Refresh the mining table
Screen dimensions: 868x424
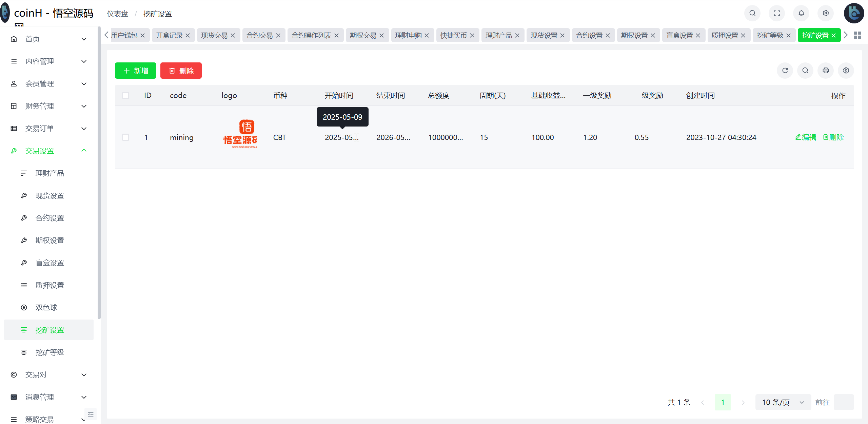click(x=785, y=71)
